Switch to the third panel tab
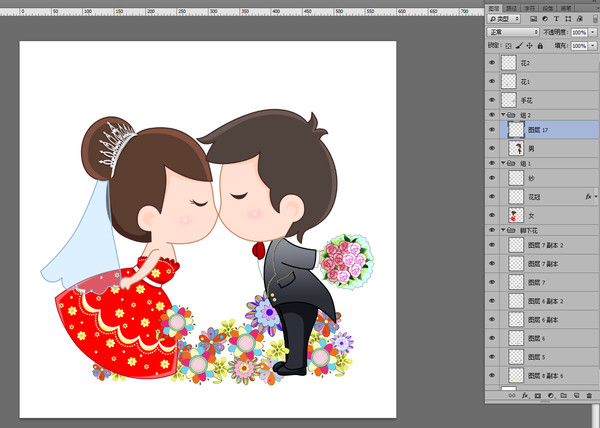This screenshot has width=600, height=428. click(530, 8)
